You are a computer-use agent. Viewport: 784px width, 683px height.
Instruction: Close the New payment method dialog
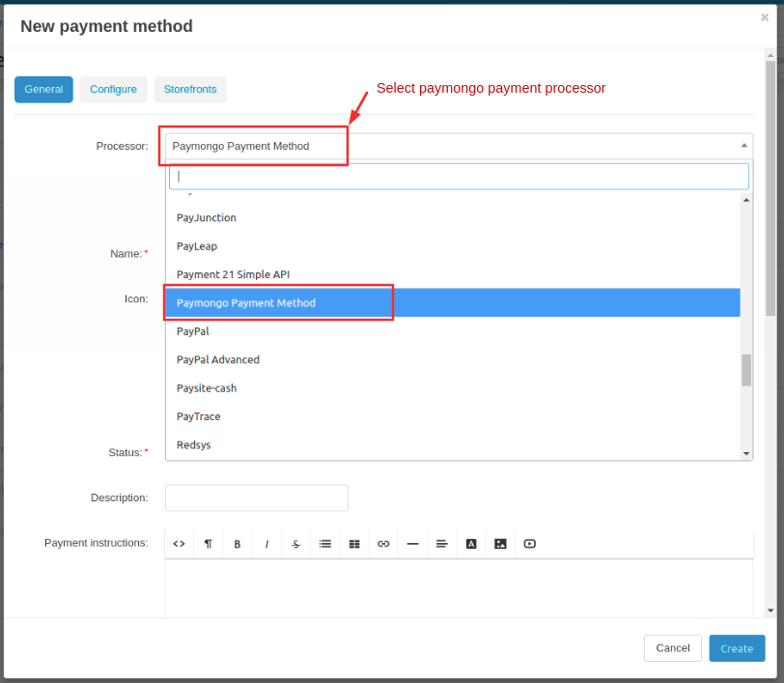click(765, 17)
